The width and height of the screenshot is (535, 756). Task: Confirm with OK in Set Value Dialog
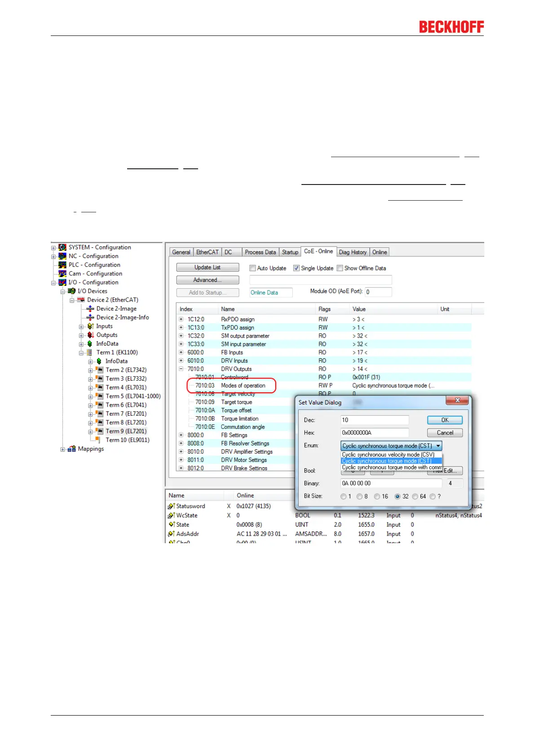point(445,420)
